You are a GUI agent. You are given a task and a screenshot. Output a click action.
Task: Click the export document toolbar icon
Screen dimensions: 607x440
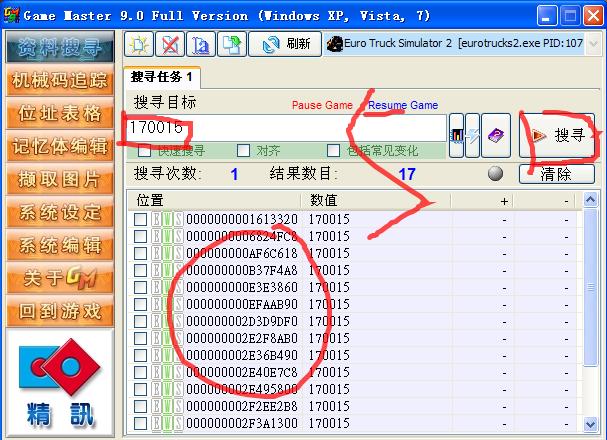coord(229,44)
